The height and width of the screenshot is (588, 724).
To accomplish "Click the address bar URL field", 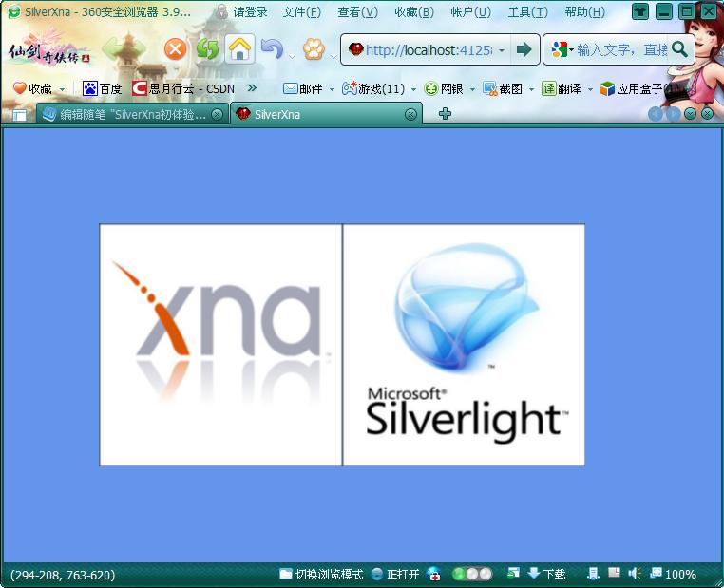I will pos(429,49).
